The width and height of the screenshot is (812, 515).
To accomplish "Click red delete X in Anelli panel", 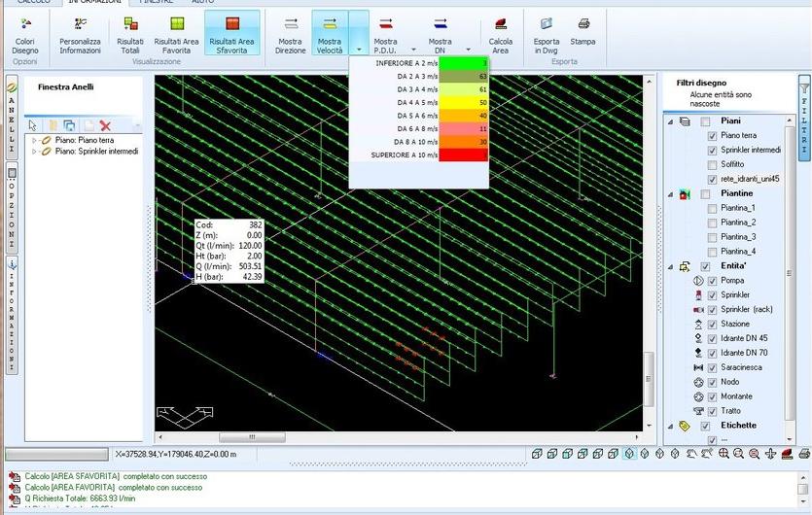I will [105, 125].
